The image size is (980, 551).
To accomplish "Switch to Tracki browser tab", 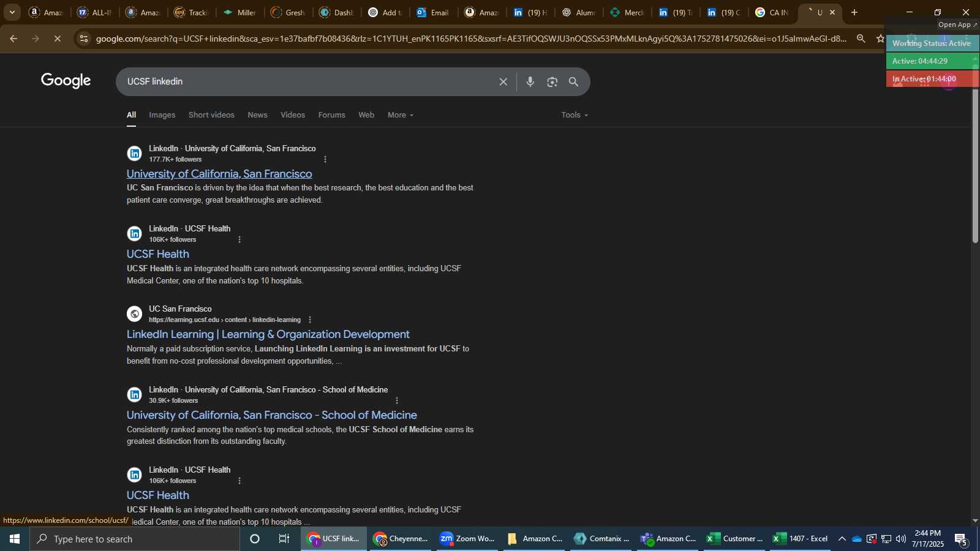I will [x=191, y=12].
